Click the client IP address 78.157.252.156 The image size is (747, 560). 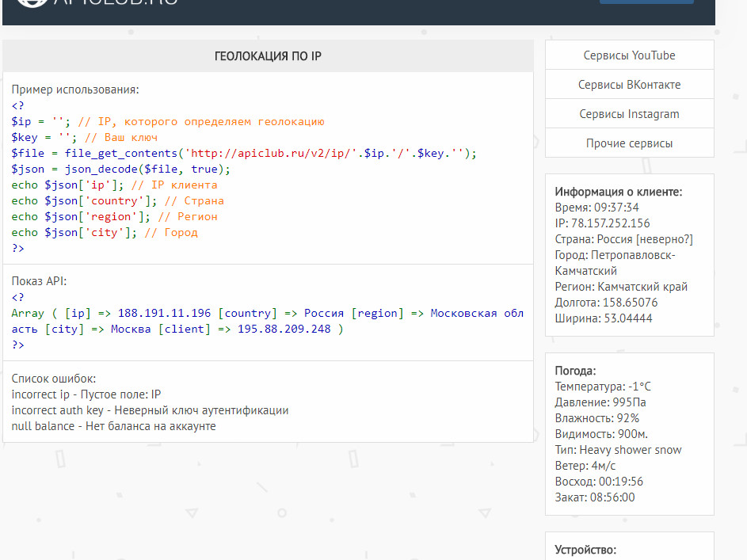click(x=610, y=223)
